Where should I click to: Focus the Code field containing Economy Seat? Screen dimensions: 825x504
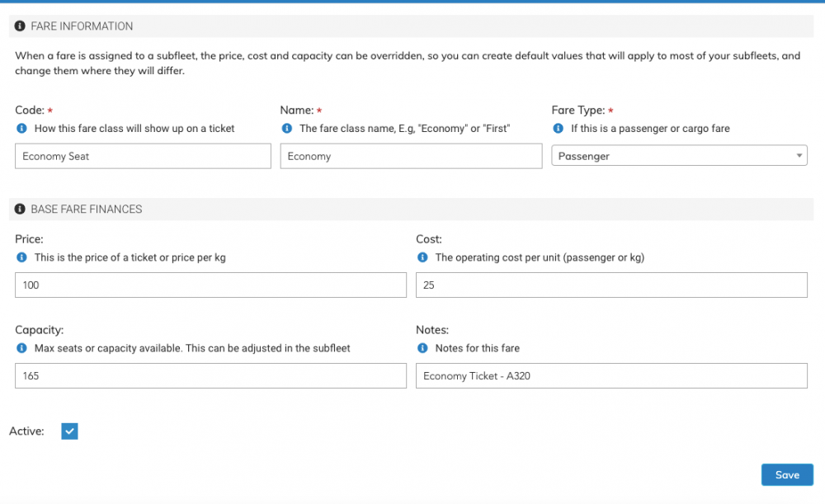[143, 156]
